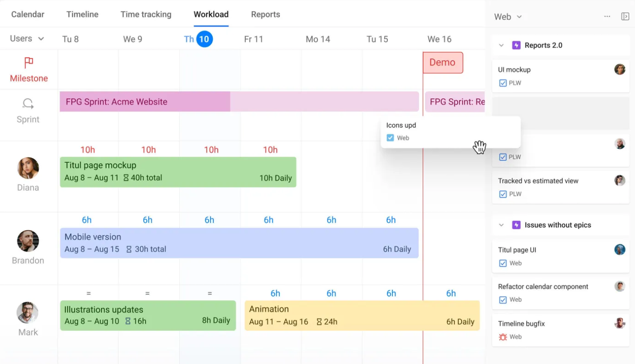The image size is (635, 364).
Task: Click Diana's avatar photo
Action: [28, 168]
